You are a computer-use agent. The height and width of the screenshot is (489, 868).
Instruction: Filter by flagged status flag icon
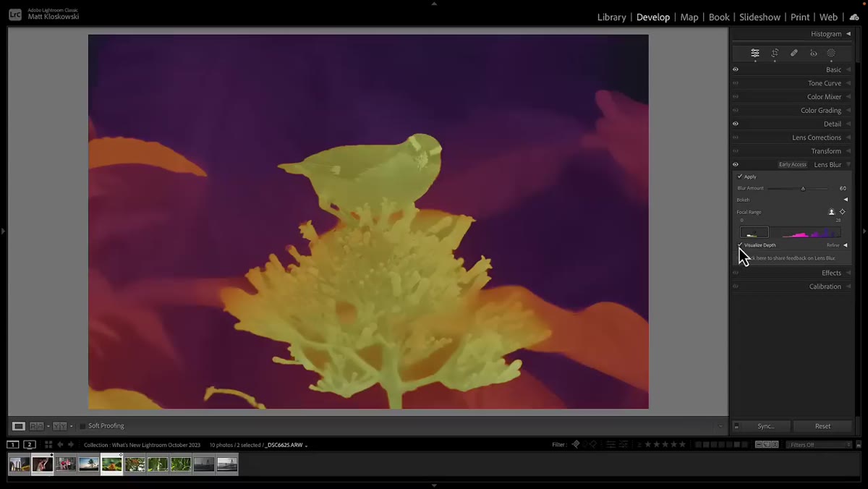click(x=576, y=444)
